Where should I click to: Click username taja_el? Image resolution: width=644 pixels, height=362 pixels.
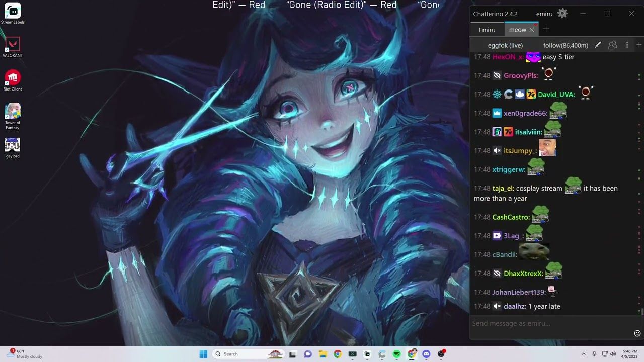click(503, 188)
